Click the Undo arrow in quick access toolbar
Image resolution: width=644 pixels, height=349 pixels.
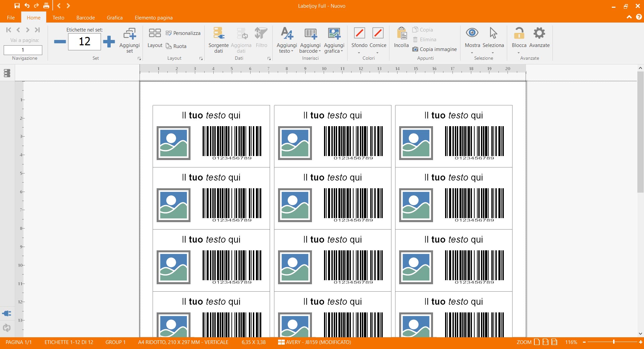[x=27, y=6]
